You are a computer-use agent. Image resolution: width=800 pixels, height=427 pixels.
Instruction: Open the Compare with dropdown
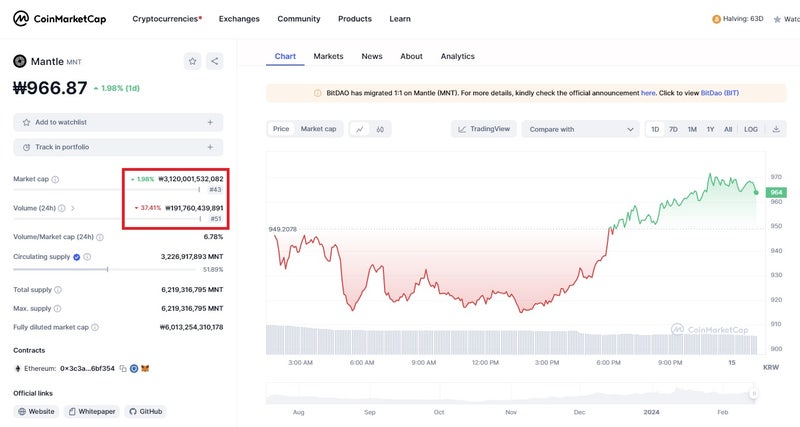click(580, 130)
